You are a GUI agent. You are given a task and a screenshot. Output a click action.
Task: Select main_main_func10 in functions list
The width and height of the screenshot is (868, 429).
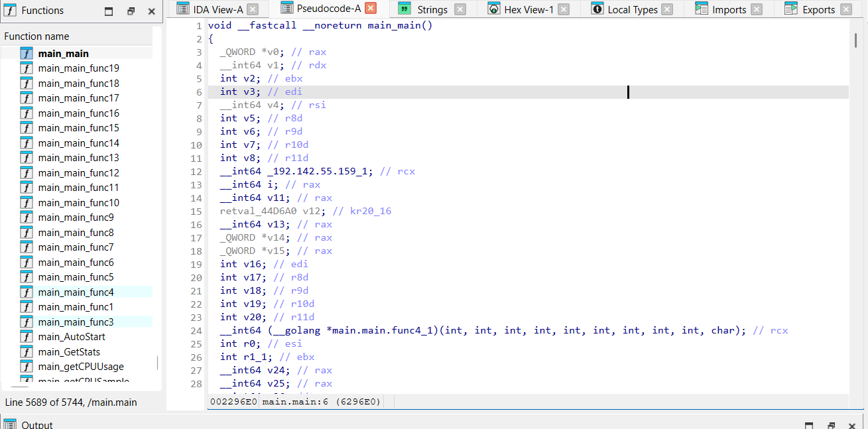click(79, 203)
